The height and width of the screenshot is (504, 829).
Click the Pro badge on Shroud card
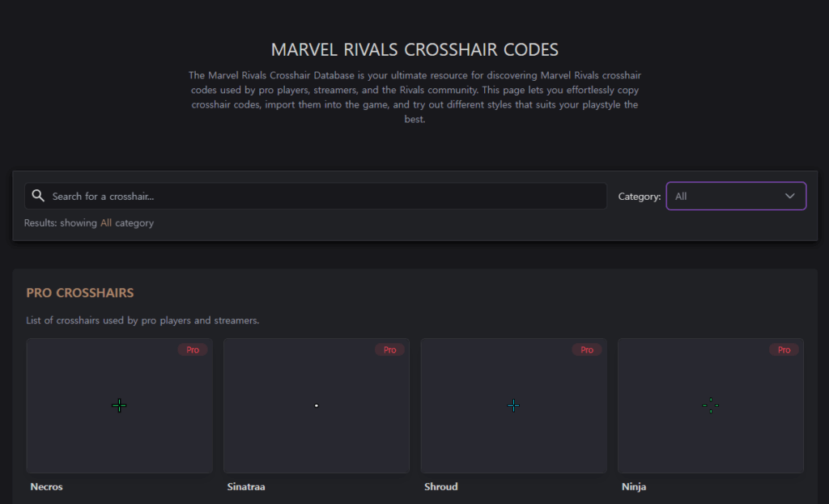pos(587,349)
